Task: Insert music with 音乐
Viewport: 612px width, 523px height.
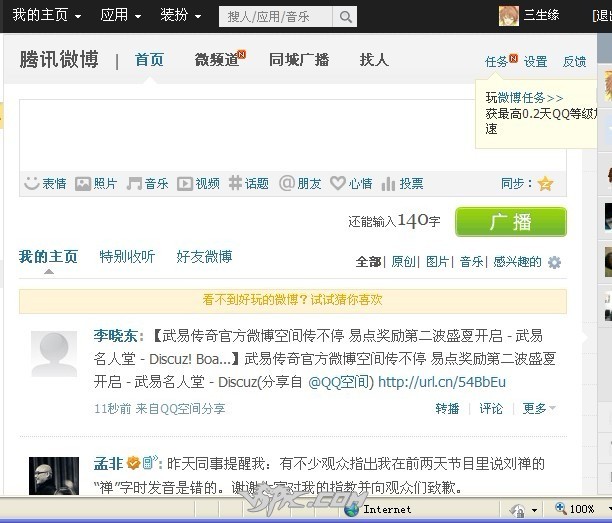Action: (148, 183)
